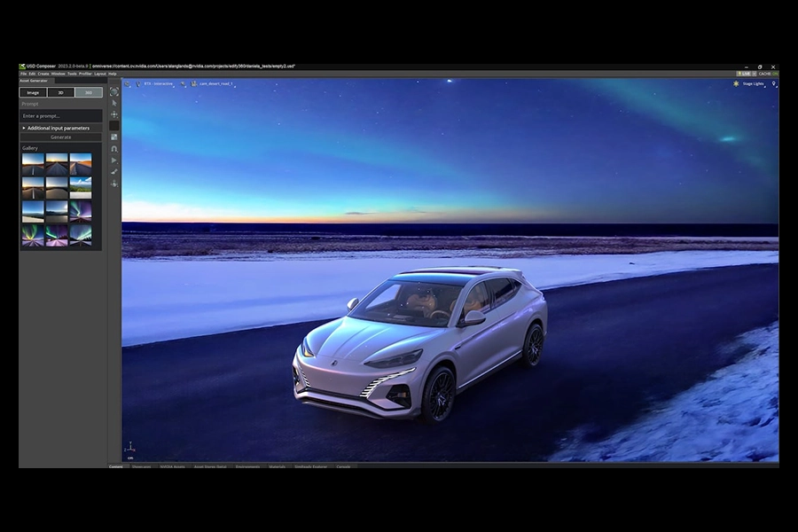The height and width of the screenshot is (532, 798).
Task: Open the File menu
Action: pos(23,74)
